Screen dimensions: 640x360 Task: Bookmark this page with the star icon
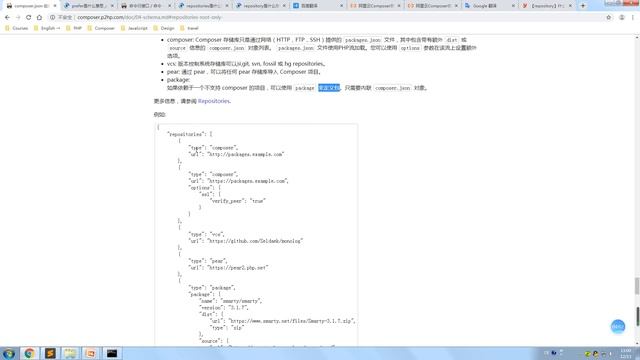(x=609, y=18)
